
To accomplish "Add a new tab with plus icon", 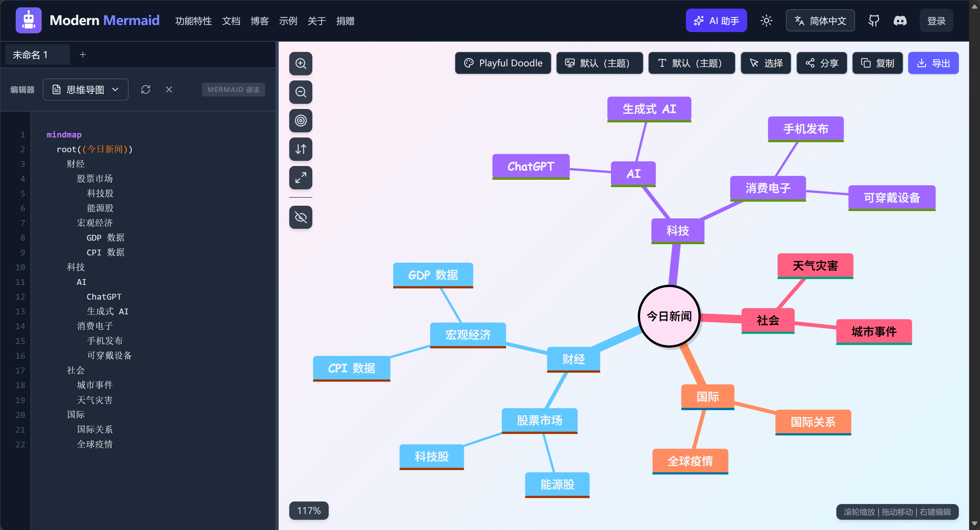I will [82, 55].
